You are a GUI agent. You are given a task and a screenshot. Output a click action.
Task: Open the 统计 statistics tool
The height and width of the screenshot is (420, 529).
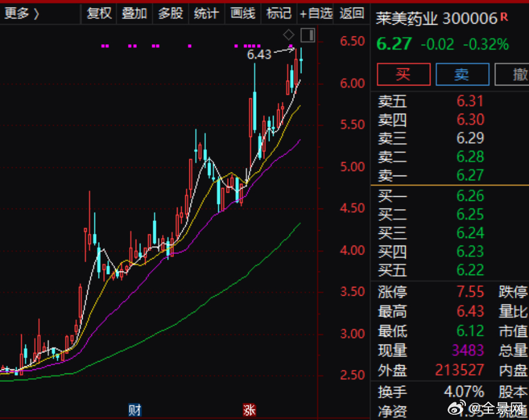coord(206,14)
